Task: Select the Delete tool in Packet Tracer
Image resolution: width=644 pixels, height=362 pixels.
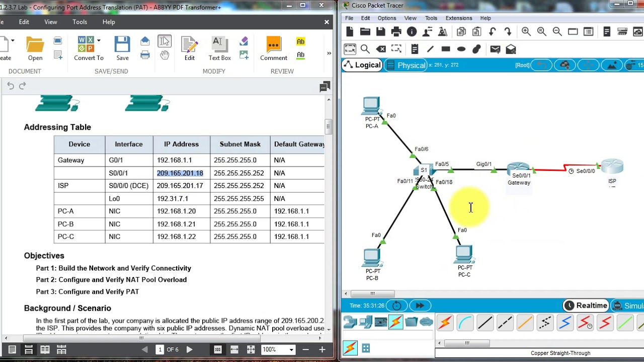Action: coord(381,49)
